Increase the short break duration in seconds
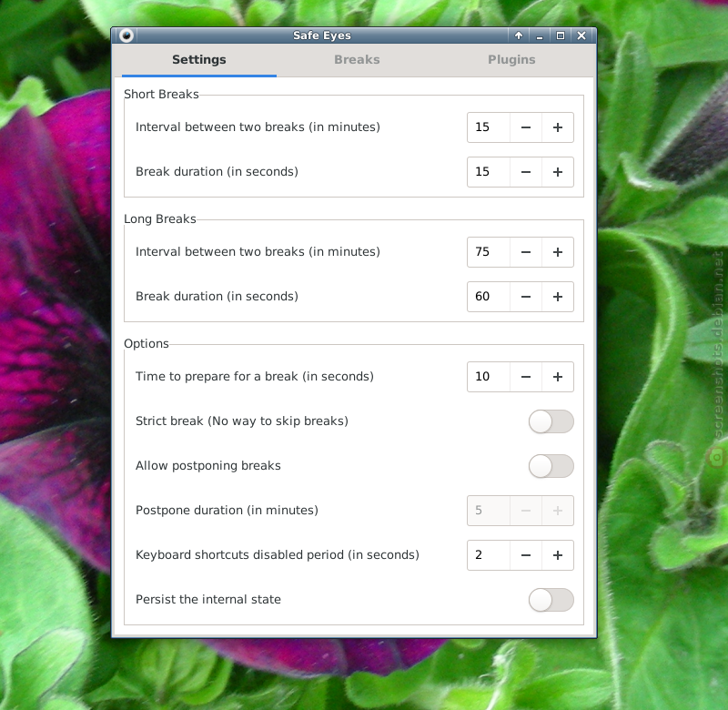Image resolution: width=728 pixels, height=710 pixels. pyautogui.click(x=558, y=172)
